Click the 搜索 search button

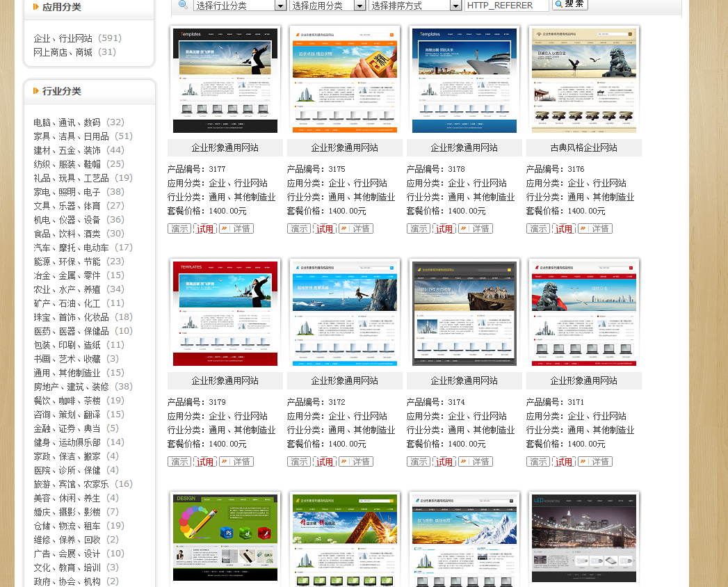click(x=569, y=4)
